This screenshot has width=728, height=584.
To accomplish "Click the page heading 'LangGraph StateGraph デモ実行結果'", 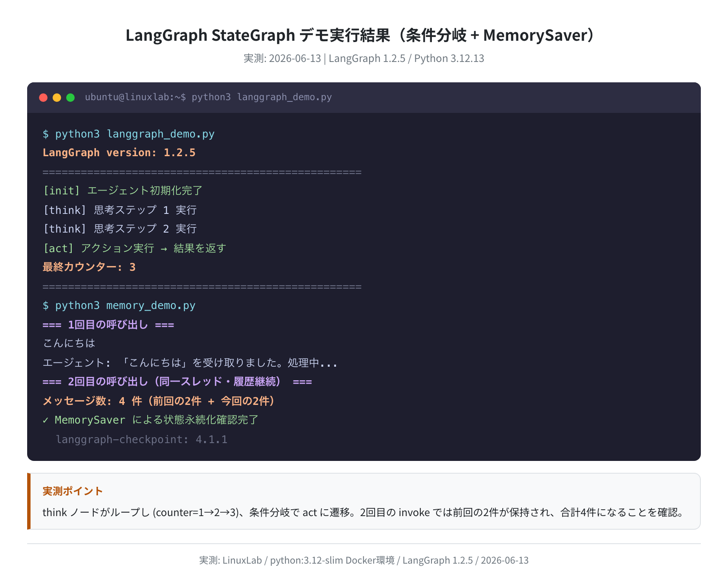I will click(258, 35).
